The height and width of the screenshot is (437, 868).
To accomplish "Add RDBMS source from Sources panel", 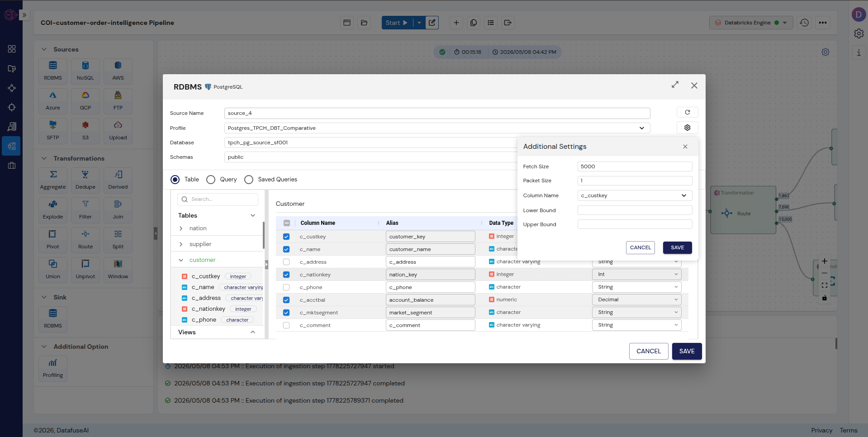I will pyautogui.click(x=53, y=71).
